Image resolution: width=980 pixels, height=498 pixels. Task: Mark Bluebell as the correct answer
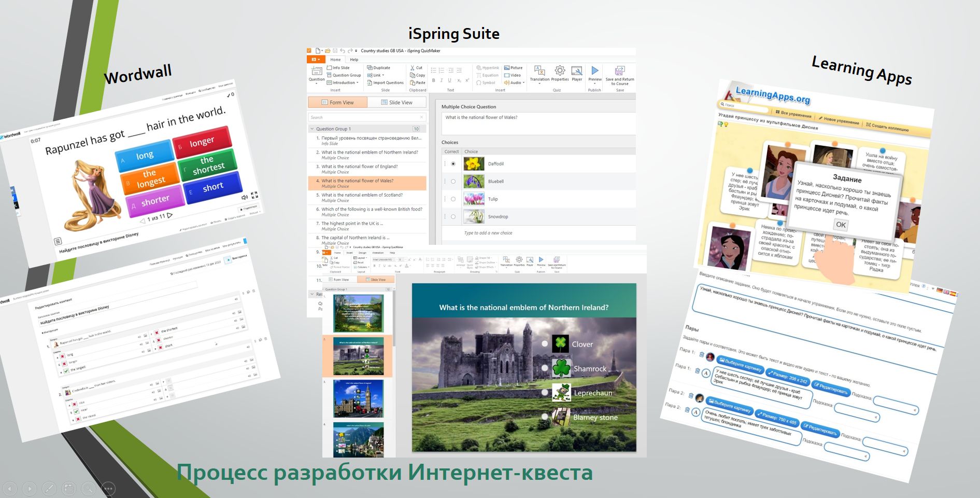click(453, 182)
